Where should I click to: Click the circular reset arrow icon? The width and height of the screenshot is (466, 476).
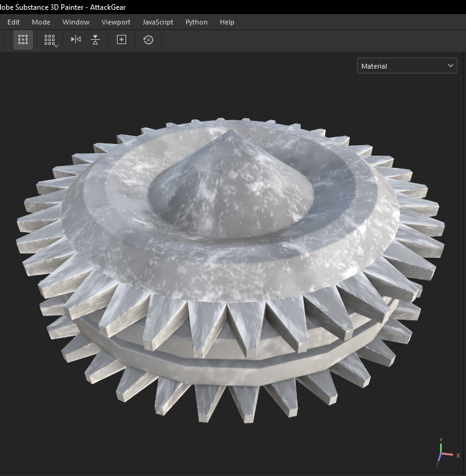tap(148, 40)
